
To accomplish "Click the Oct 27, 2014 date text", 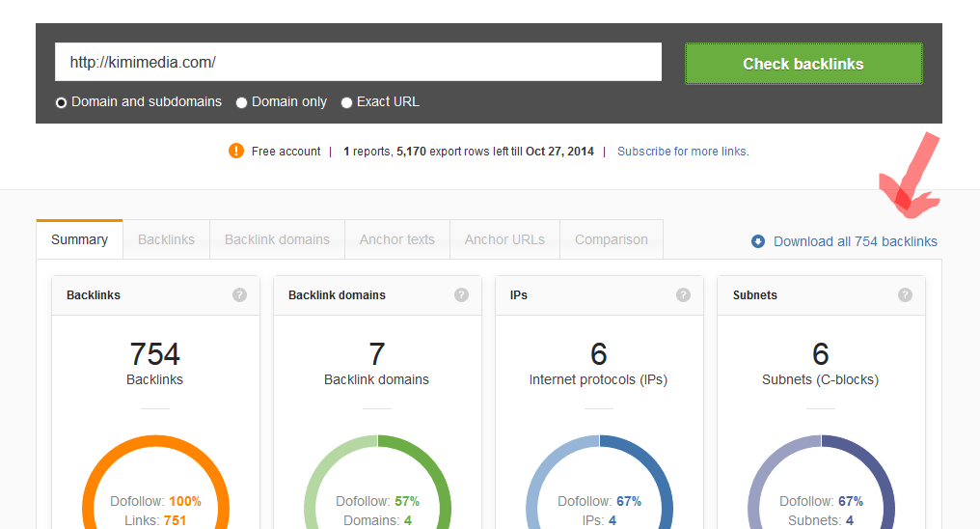I will (559, 152).
